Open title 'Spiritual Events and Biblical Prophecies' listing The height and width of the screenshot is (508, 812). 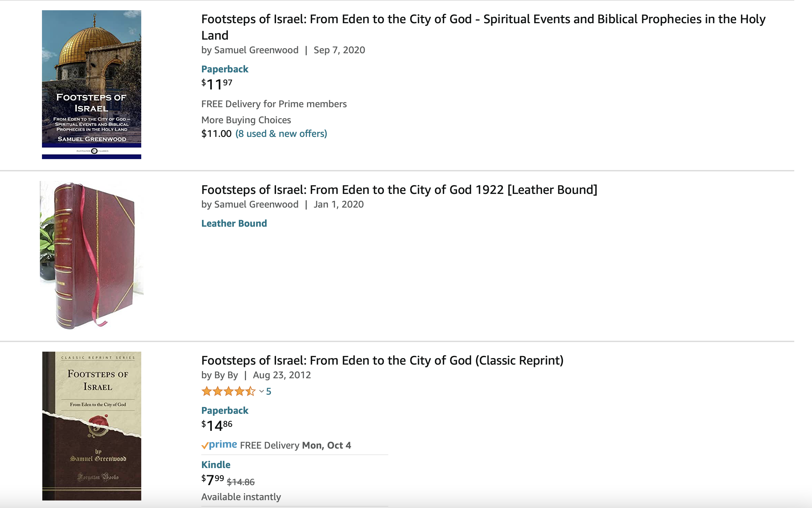pyautogui.click(x=483, y=19)
